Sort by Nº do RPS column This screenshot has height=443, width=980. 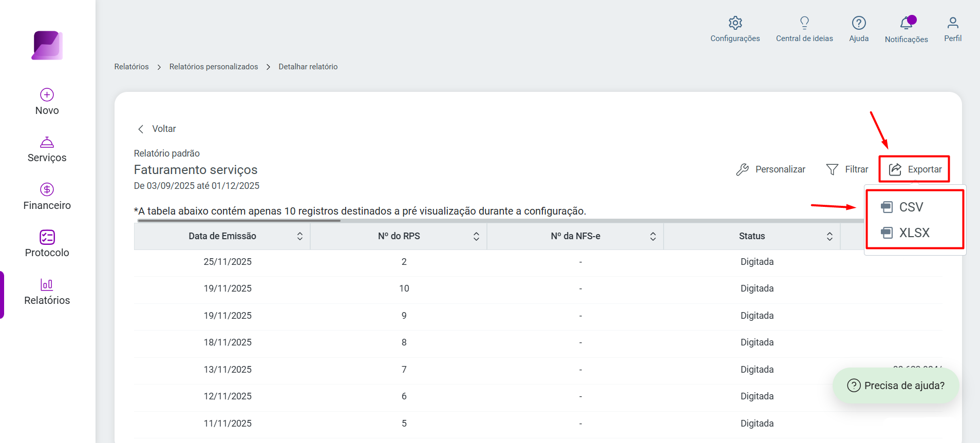point(476,236)
